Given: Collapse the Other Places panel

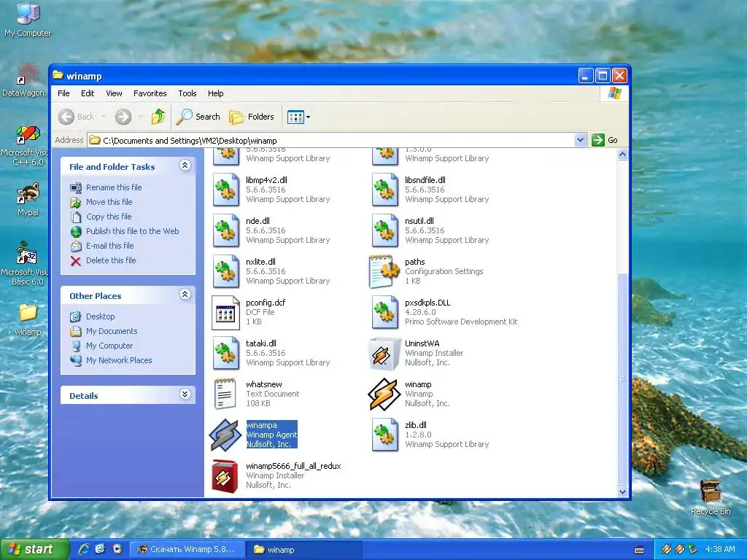Looking at the screenshot, I should click(185, 295).
